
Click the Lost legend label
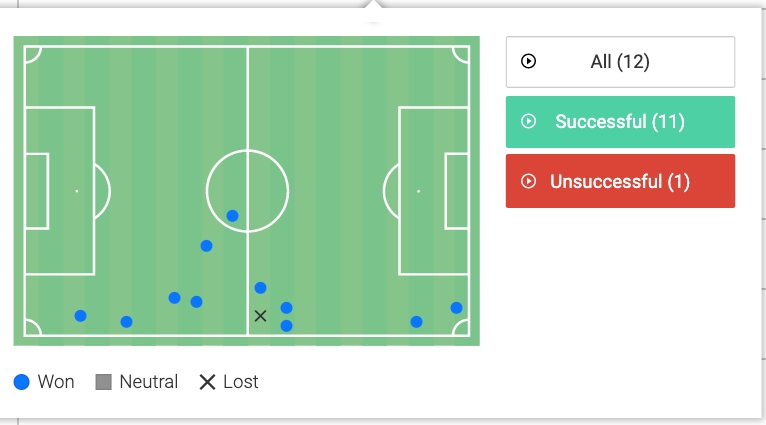241,382
